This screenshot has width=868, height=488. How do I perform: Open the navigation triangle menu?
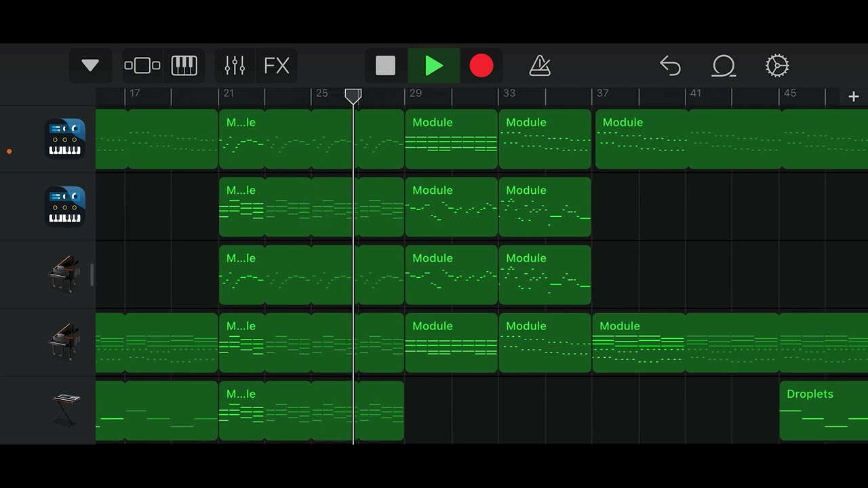[90, 66]
